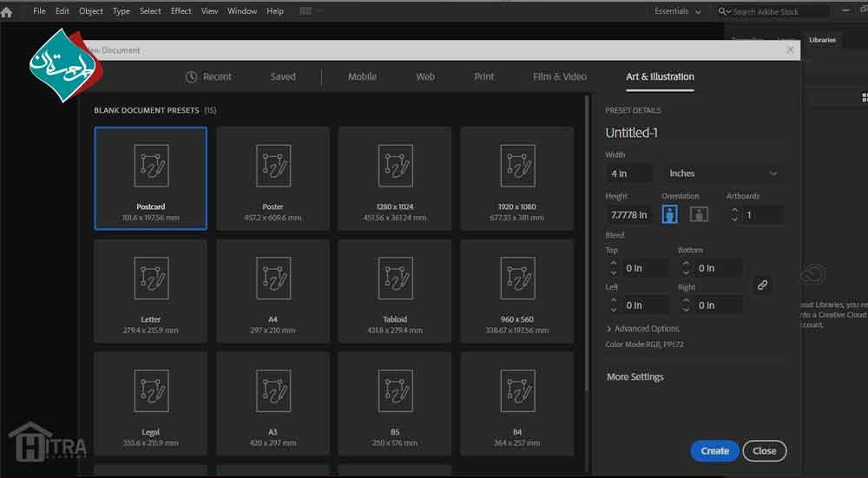Open the View menu
Viewport: 868px width, 478px height.
click(209, 11)
